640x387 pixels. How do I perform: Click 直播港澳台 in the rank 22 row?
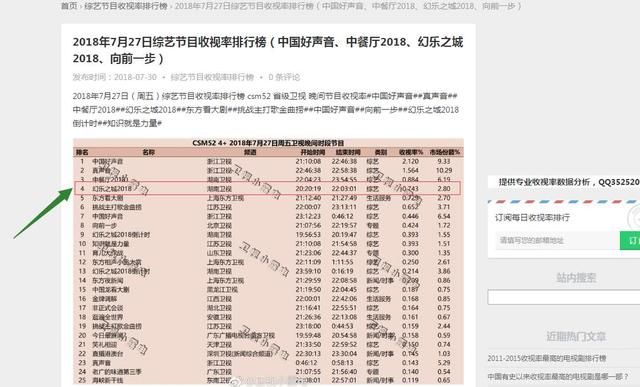point(108,354)
